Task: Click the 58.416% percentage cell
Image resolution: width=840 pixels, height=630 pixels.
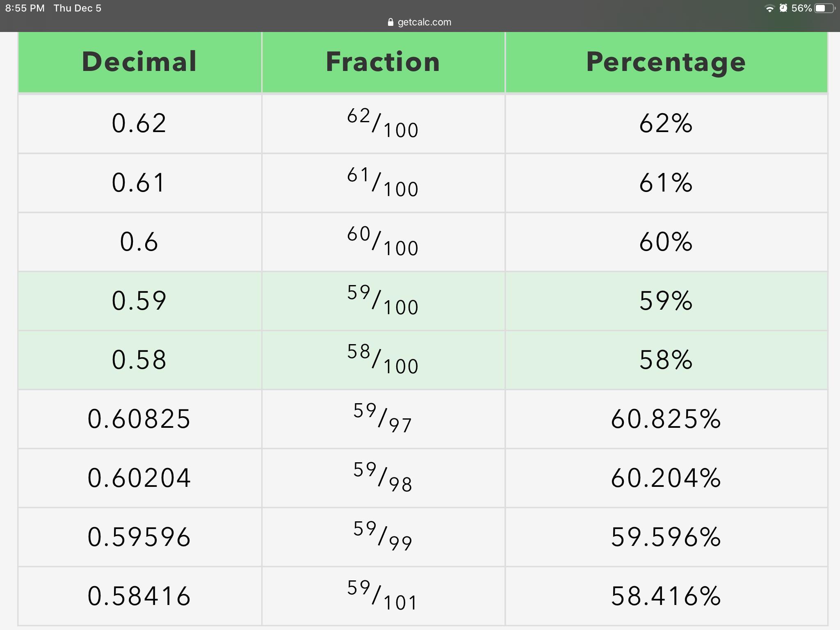Action: click(x=666, y=596)
